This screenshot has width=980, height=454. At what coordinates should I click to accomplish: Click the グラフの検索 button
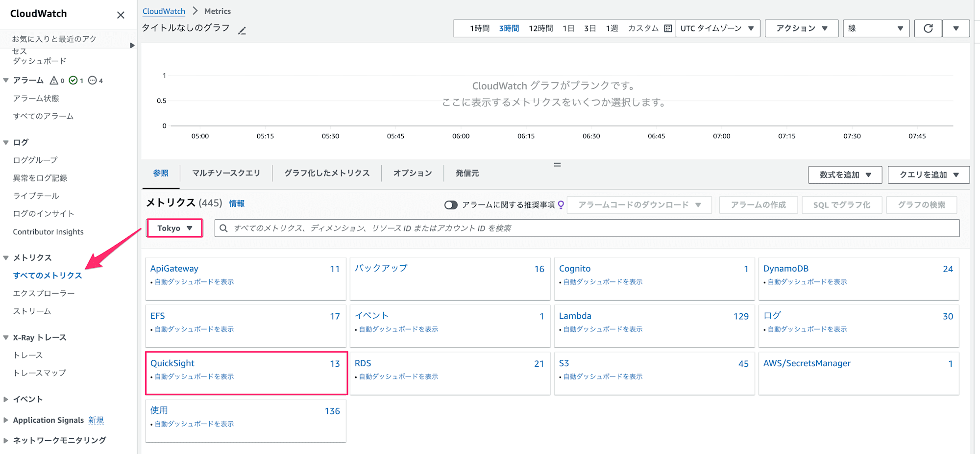(921, 205)
